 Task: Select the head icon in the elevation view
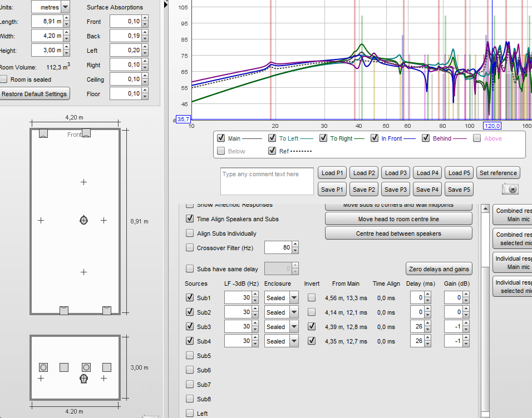(x=84, y=379)
